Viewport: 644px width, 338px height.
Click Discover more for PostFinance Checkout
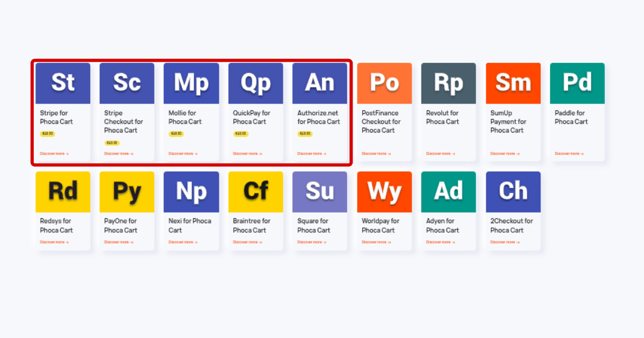[376, 153]
